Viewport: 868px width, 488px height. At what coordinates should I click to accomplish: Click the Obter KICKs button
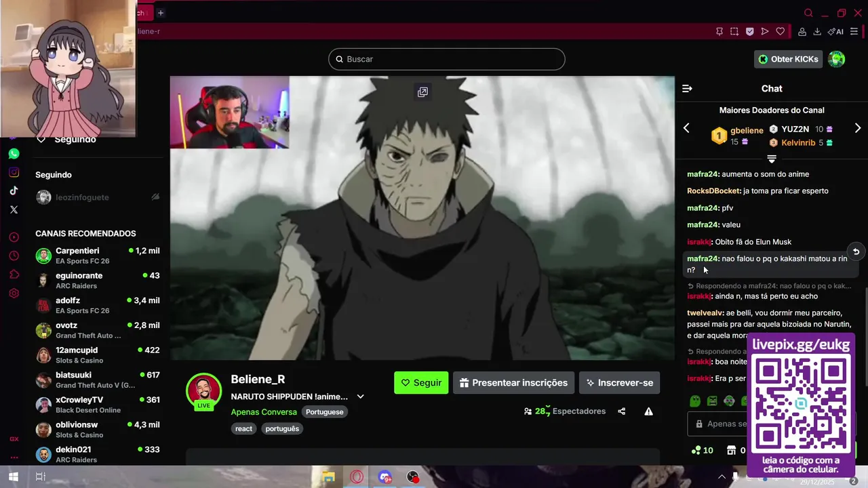coord(788,59)
